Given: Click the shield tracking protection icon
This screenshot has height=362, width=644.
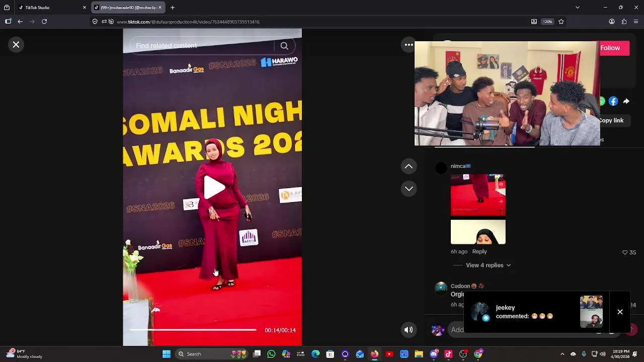Looking at the screenshot, I should point(95,22).
